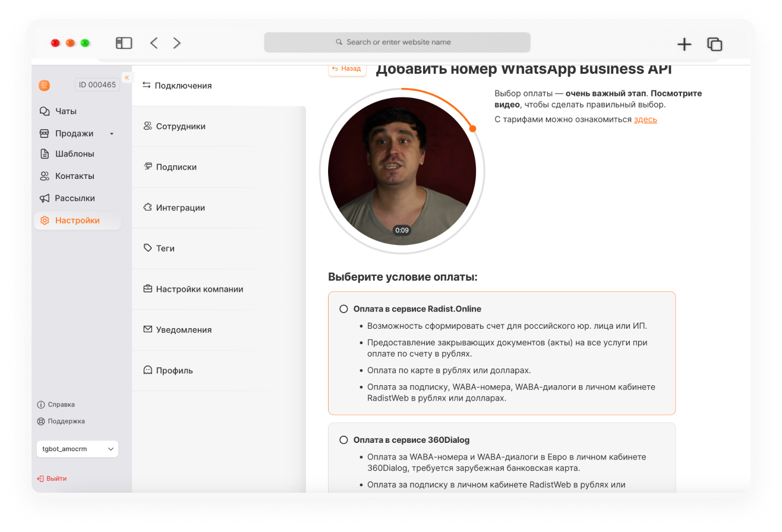Click the Подключения arrows icon
This screenshot has width=782, height=532.
click(x=147, y=85)
